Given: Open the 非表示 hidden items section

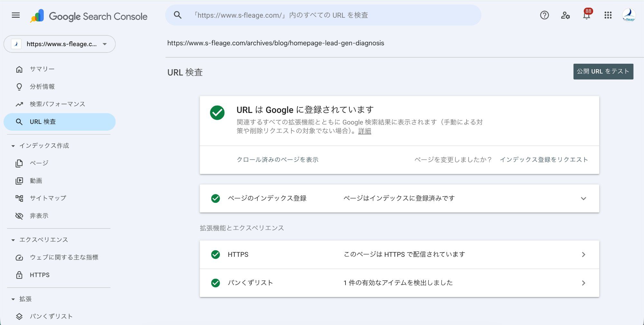Looking at the screenshot, I should click(39, 216).
